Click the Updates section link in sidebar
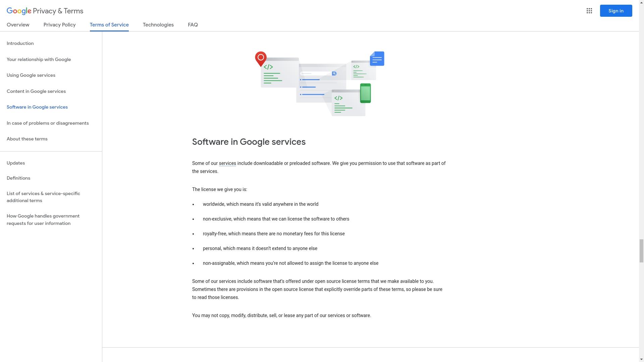The image size is (644, 362). [x=15, y=163]
